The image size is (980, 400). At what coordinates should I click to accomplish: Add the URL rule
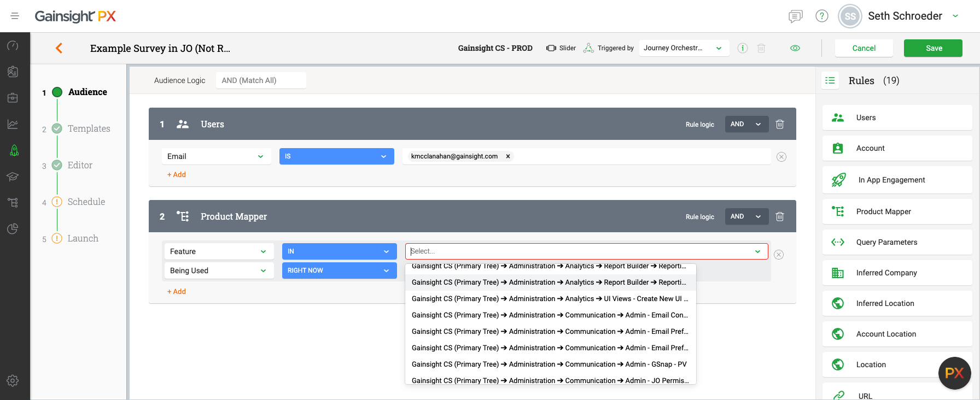point(897,392)
